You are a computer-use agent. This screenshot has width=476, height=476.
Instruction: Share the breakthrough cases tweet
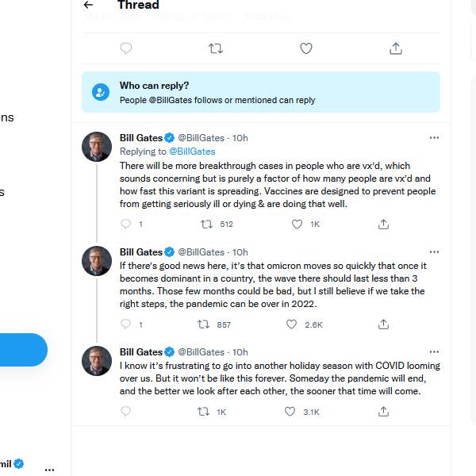pyautogui.click(x=383, y=225)
